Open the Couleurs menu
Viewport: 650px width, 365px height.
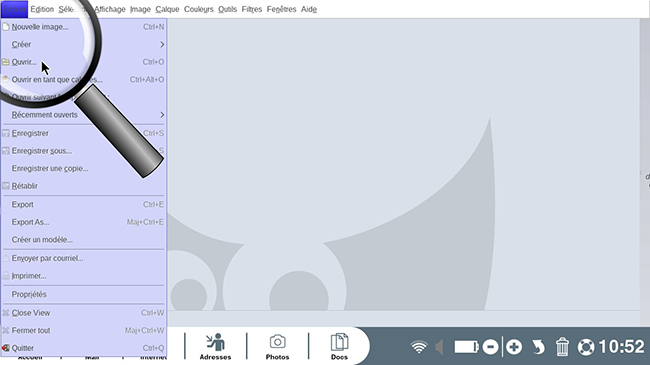coord(199,9)
